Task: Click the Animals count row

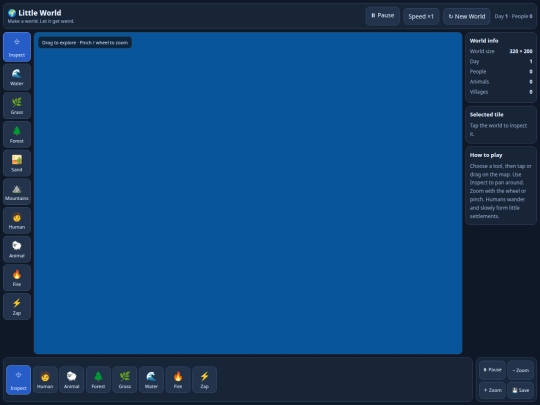Action: coord(501,82)
